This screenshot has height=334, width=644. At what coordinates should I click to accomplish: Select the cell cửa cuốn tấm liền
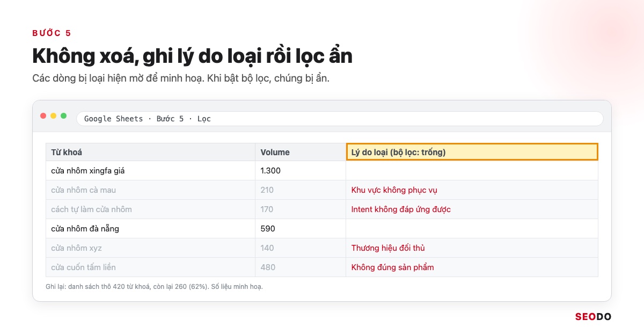click(x=150, y=267)
